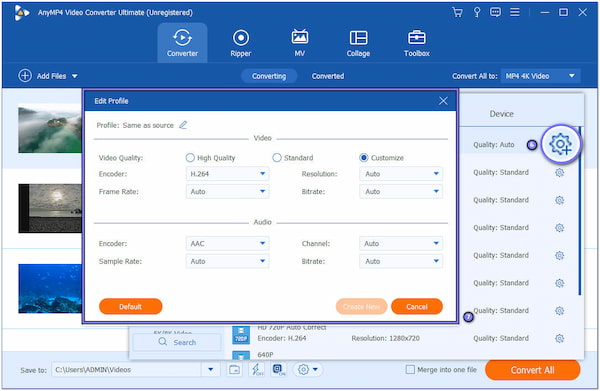Open the audio Encoder AAC dropdown
This screenshot has height=391, width=600.
227,243
